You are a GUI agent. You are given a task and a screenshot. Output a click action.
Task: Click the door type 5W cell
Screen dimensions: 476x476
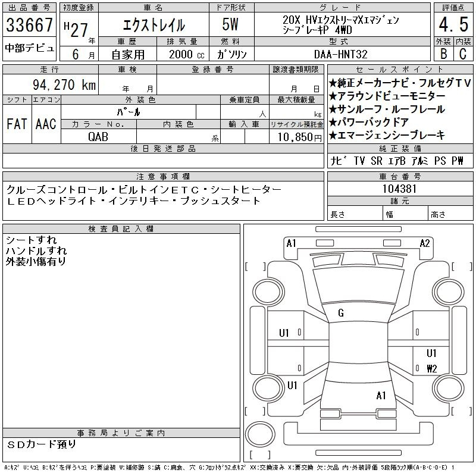(230, 24)
